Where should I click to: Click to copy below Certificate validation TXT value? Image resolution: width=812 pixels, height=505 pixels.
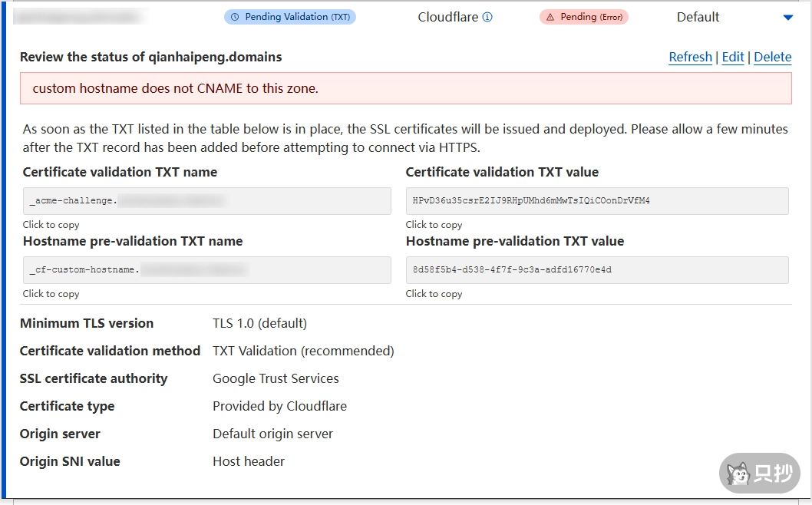[434, 225]
